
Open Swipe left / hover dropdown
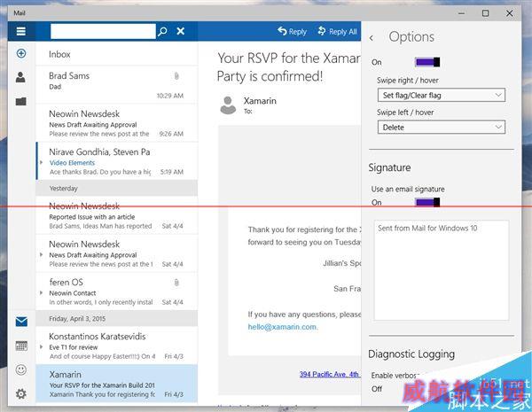442,128
